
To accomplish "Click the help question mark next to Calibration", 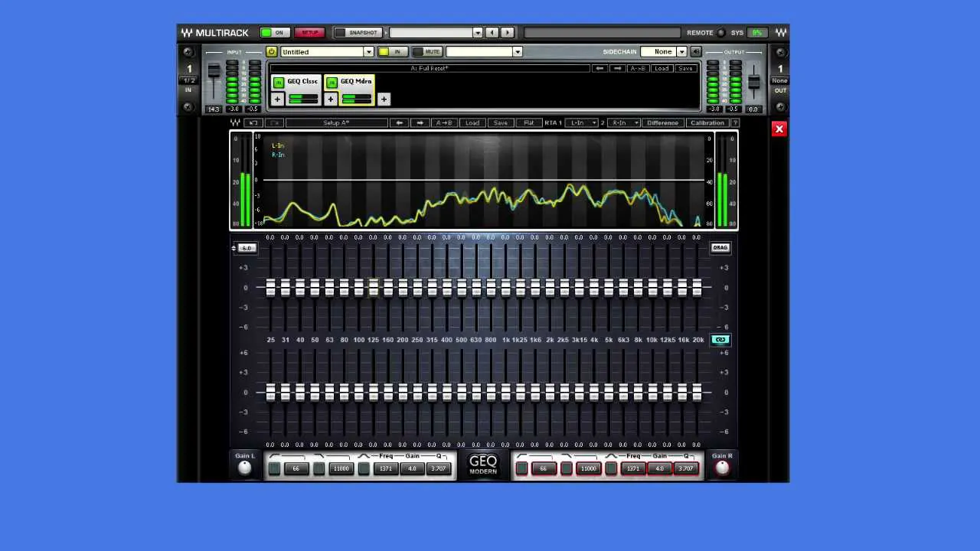I will (x=735, y=123).
